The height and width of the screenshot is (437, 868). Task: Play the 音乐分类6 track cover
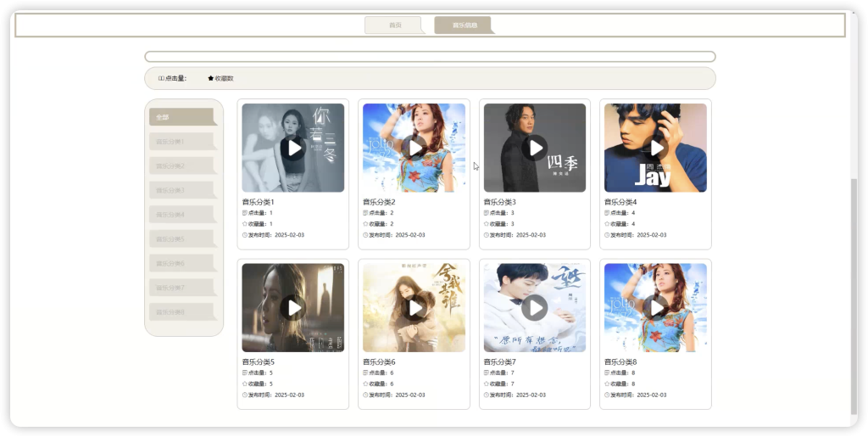(x=414, y=307)
